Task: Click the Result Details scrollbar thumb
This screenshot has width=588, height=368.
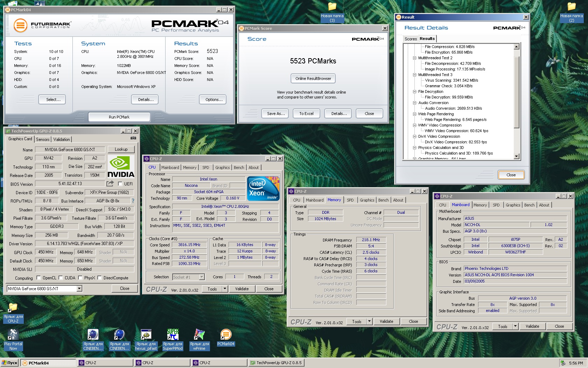Action: pyautogui.click(x=517, y=91)
